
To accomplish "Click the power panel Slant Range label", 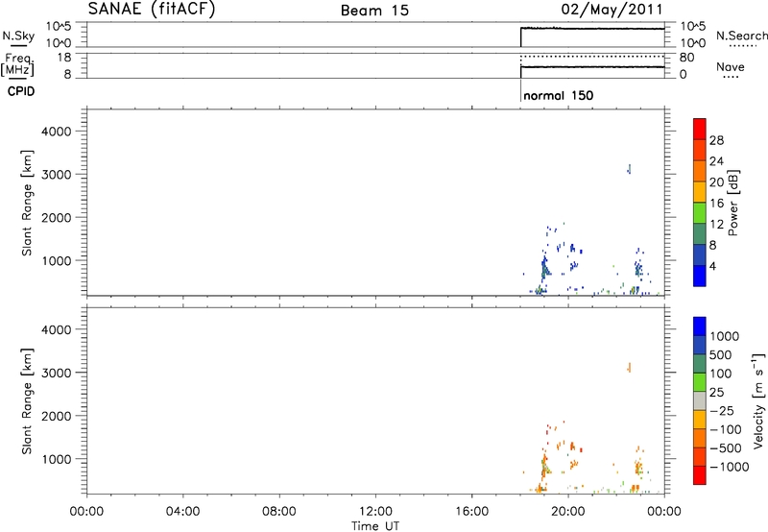I will [27, 203].
